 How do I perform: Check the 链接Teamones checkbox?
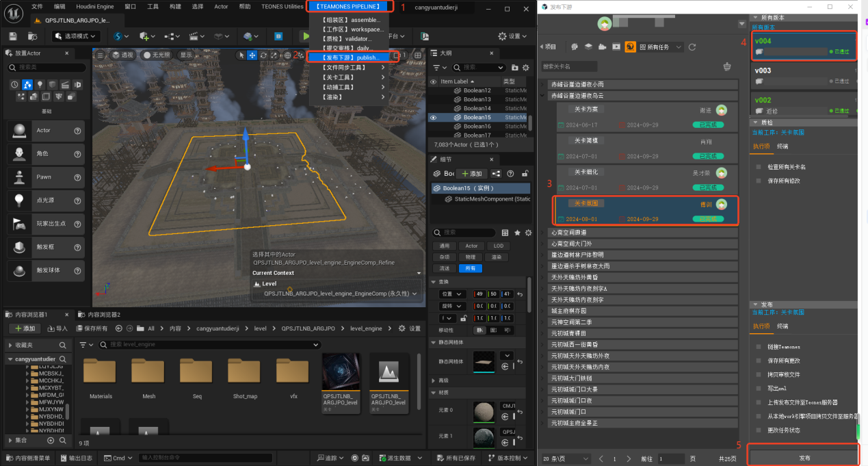(759, 347)
